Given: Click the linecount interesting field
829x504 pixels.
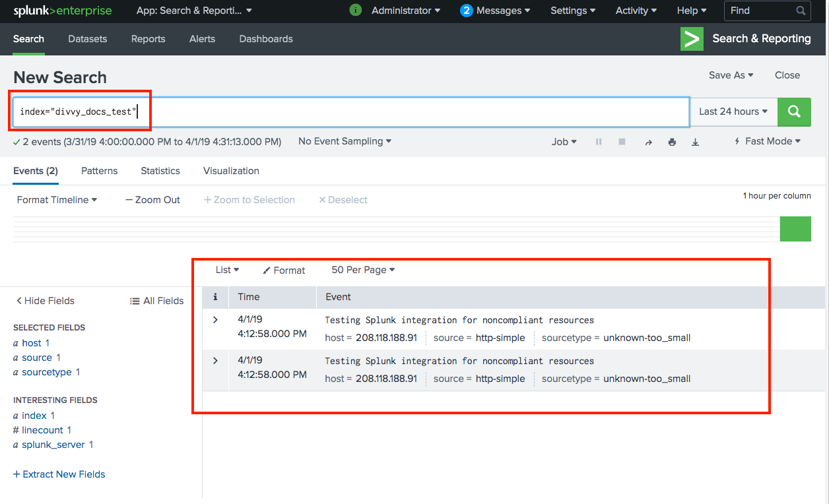Looking at the screenshot, I should coord(42,430).
